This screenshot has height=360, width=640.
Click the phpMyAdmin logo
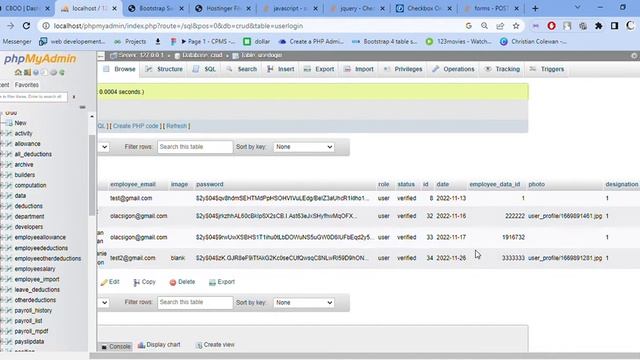tap(40, 59)
